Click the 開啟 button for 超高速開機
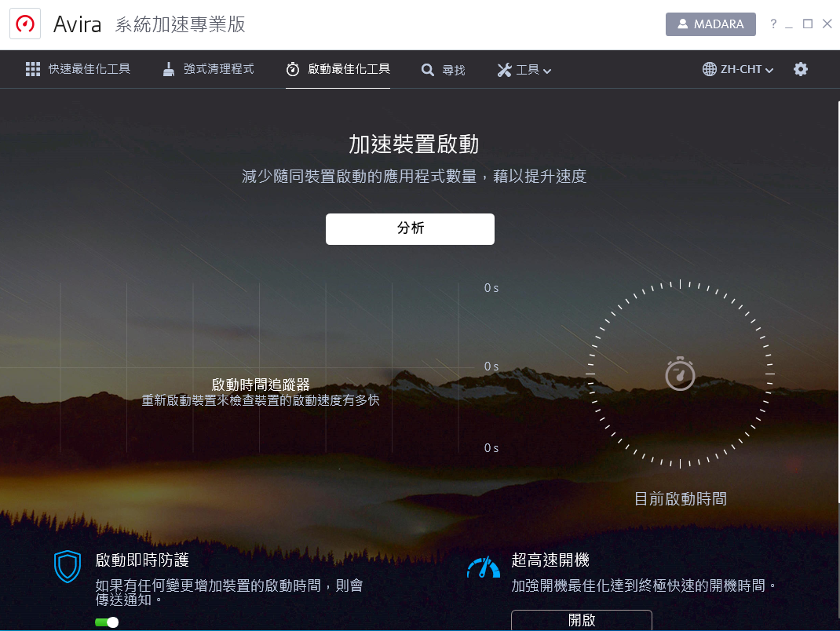Screen dimensions: 840x631 coord(581,620)
